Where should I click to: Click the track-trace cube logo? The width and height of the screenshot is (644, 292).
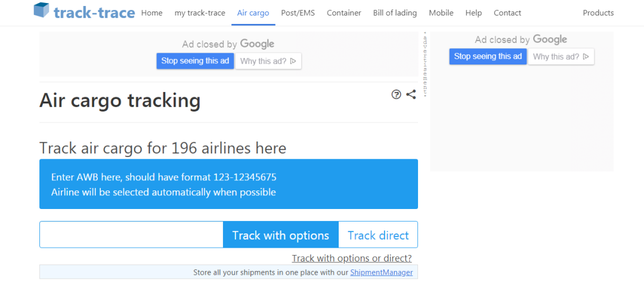point(41,11)
